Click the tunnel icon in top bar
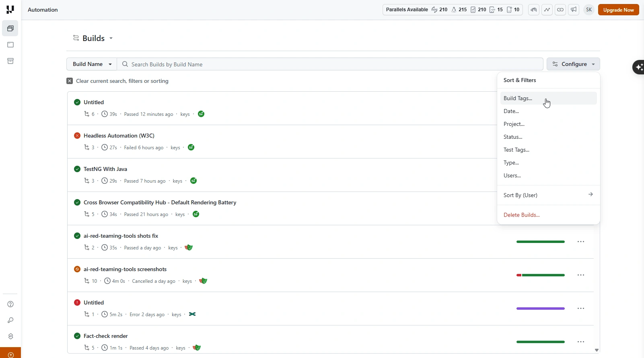Viewport: 644px width, 358px height. click(x=534, y=10)
